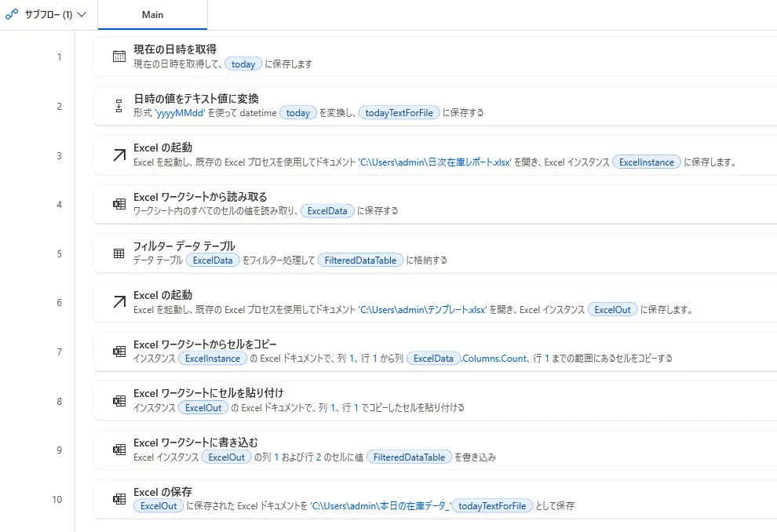Viewport: 777px width, 532px height.
Task: Click the calendar icon of 現在の日時を取得 action
Action: [119, 56]
